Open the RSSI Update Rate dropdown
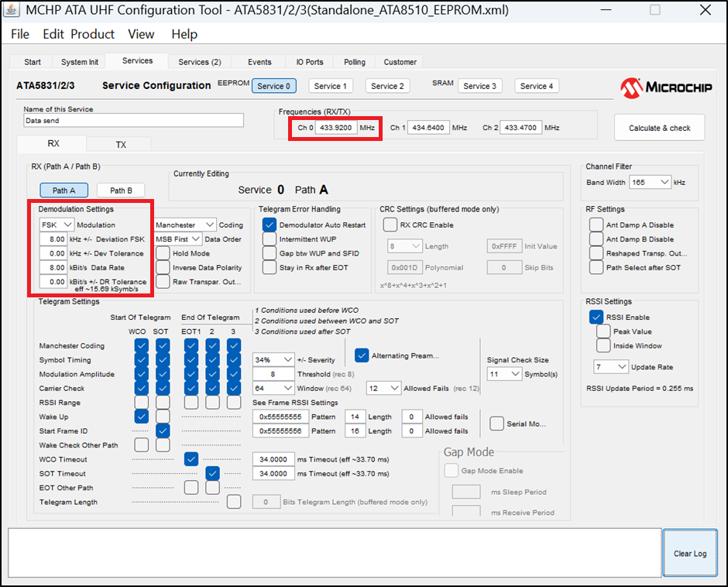This screenshot has width=728, height=587. click(x=611, y=367)
